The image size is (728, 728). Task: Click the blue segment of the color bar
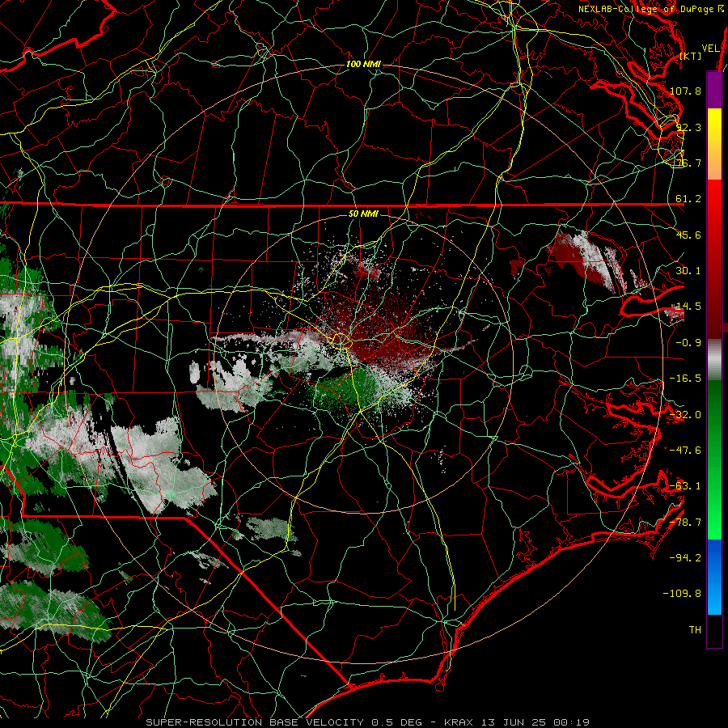pos(714,577)
